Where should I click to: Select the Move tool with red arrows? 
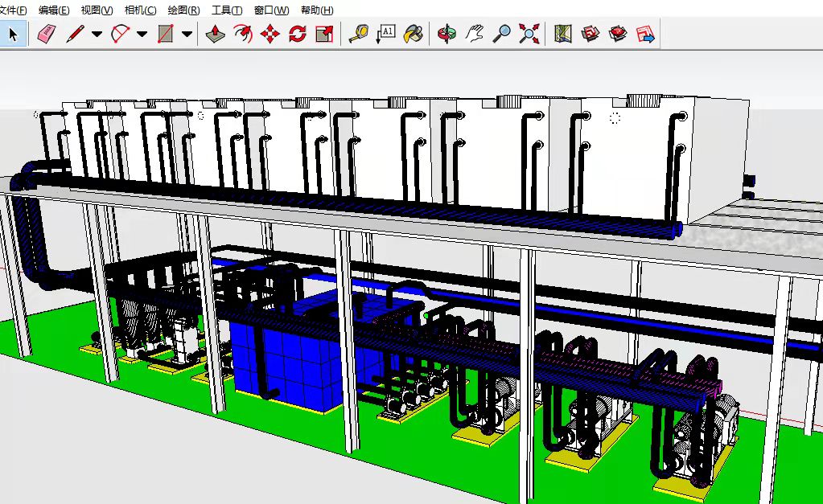(270, 34)
